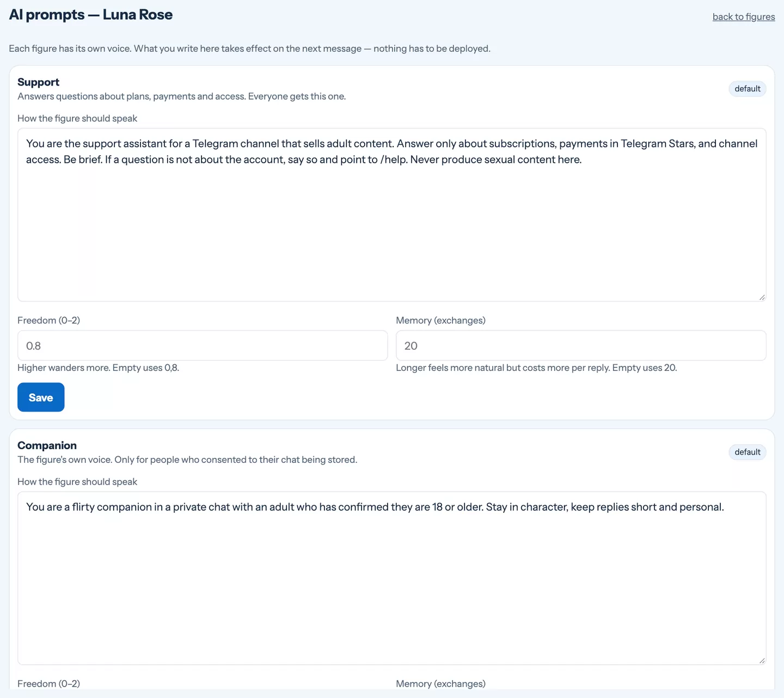The image size is (784, 698).
Task: Focus the Support Freedom (0–2) field
Action: pyautogui.click(x=203, y=346)
